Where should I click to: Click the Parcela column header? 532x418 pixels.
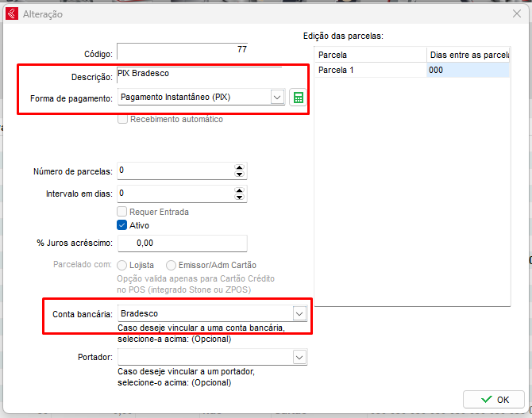[370, 55]
